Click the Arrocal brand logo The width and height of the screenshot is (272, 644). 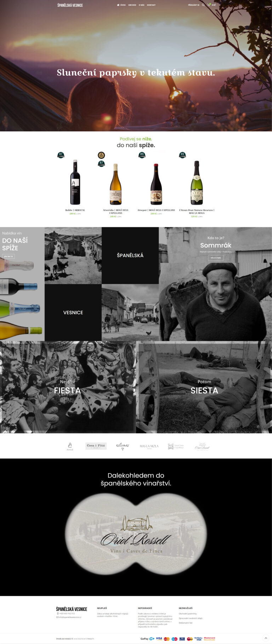point(70,446)
